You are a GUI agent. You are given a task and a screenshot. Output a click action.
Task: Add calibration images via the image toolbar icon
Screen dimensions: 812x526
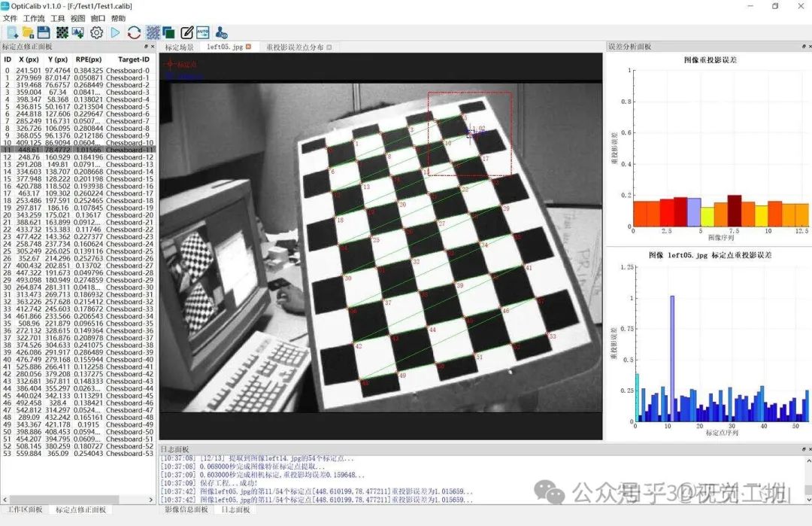click(x=77, y=32)
